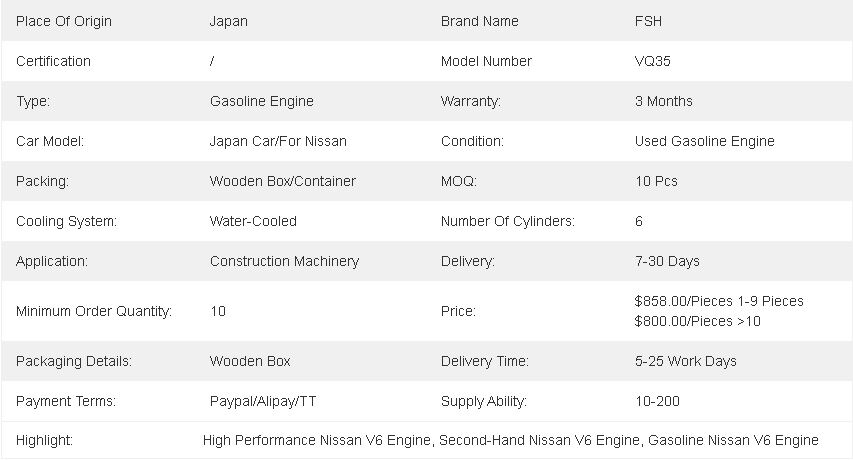This screenshot has height=460, width=853.
Task: Click the $858.00/Pieces 1-9 Pieces price
Action: point(719,301)
